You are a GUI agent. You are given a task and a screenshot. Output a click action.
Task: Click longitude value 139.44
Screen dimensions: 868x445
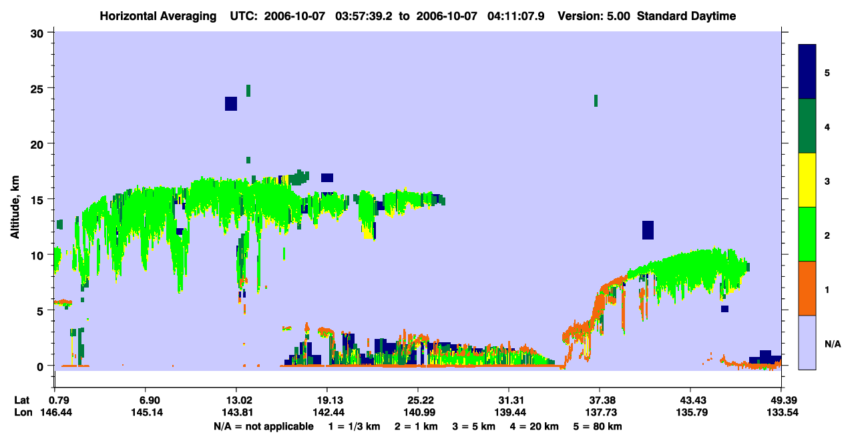[x=509, y=413]
